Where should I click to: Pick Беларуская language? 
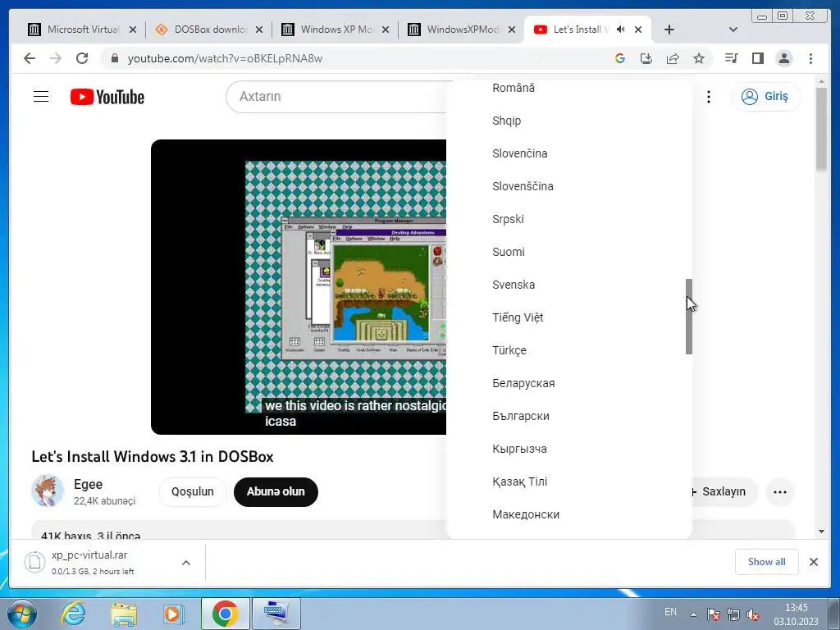pos(569,383)
